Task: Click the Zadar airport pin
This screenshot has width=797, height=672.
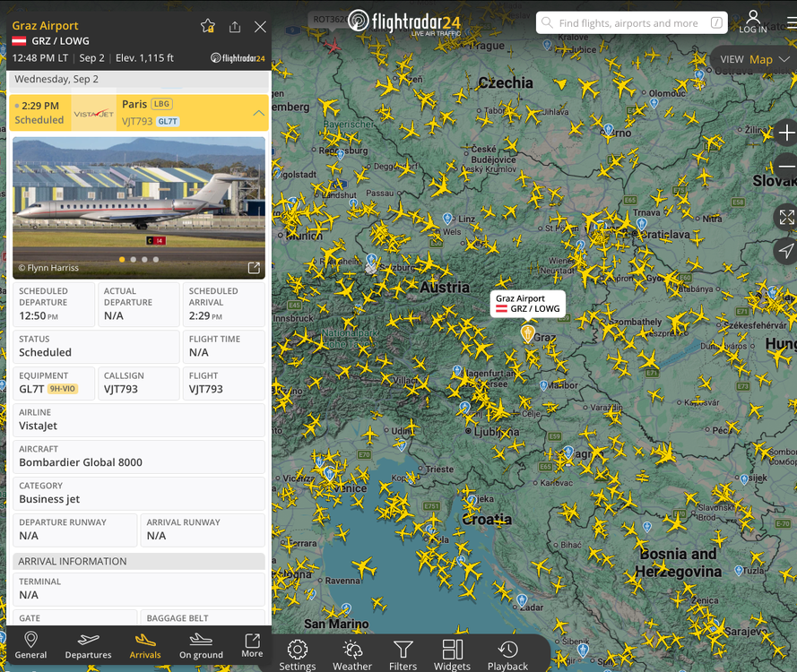Action: tap(522, 601)
